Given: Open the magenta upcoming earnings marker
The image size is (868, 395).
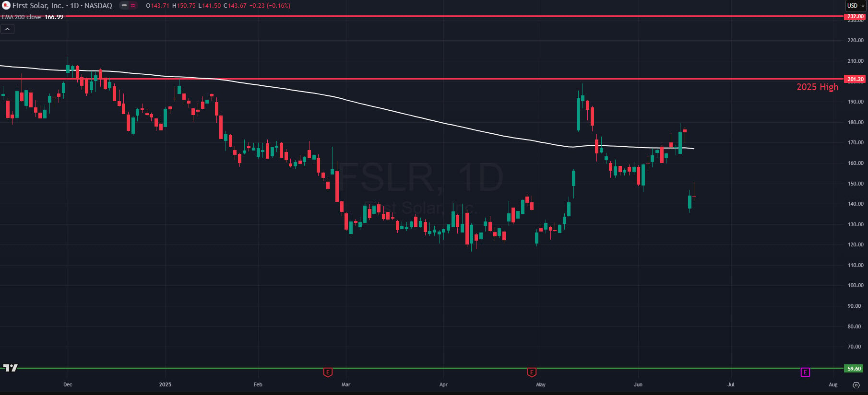Looking at the screenshot, I should (805, 372).
